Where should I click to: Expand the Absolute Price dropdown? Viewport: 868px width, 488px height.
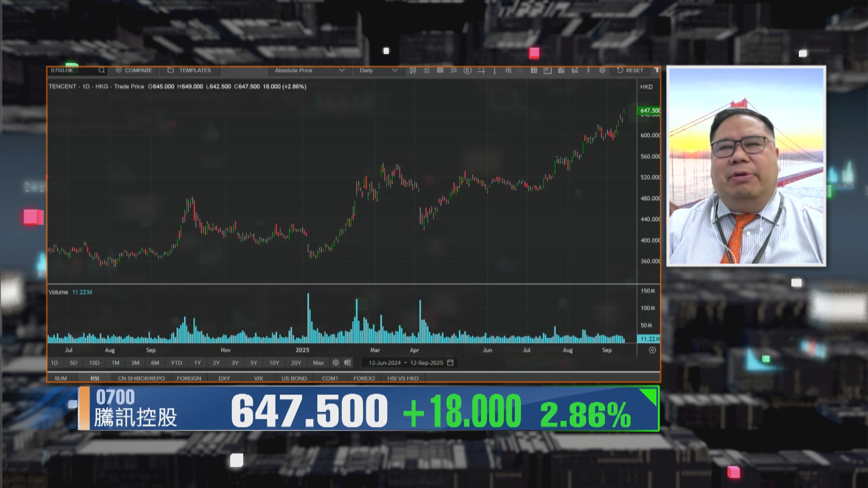point(310,70)
